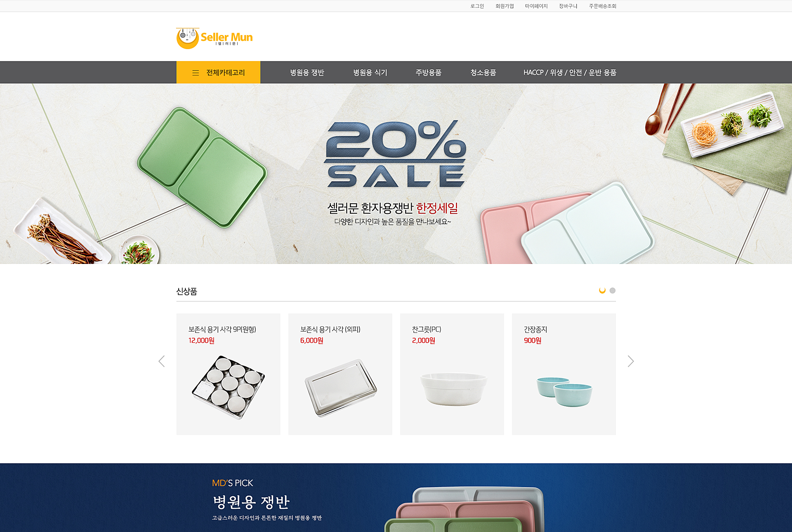
Task: Click the 로그인 link
Action: tap(477, 6)
